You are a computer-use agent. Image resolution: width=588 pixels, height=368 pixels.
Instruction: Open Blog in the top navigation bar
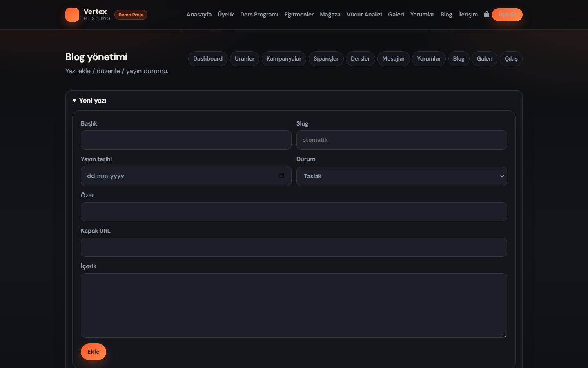[x=446, y=15]
